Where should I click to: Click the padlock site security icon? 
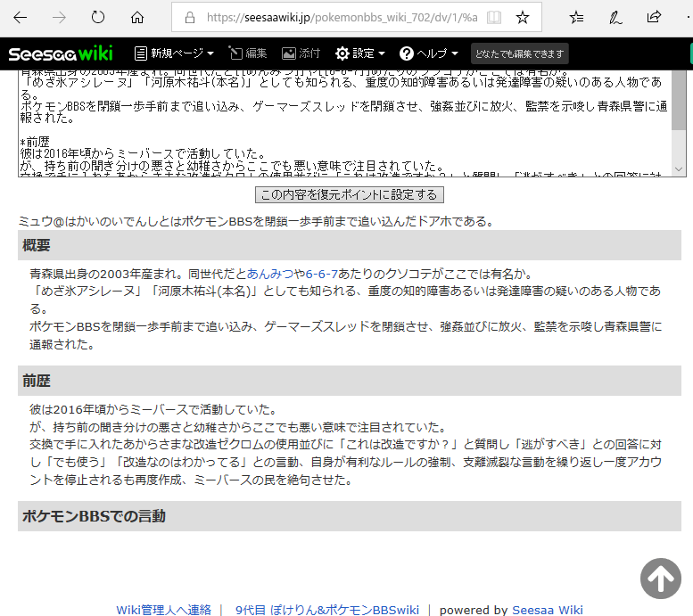[x=190, y=18]
